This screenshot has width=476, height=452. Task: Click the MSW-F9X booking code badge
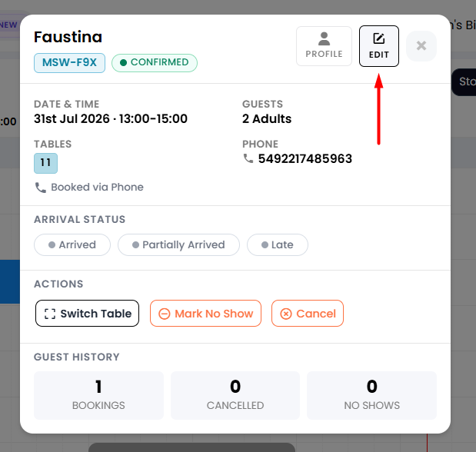pos(69,63)
